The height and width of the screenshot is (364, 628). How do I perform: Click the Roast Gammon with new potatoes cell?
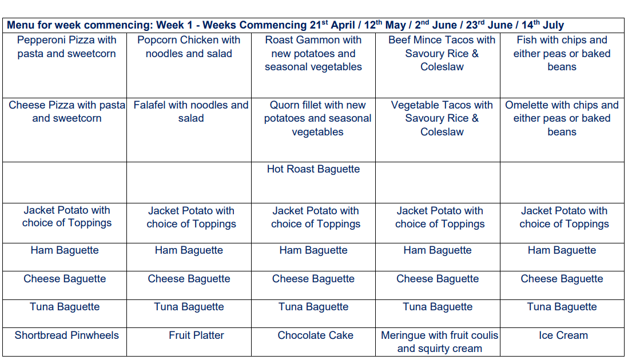click(x=313, y=65)
